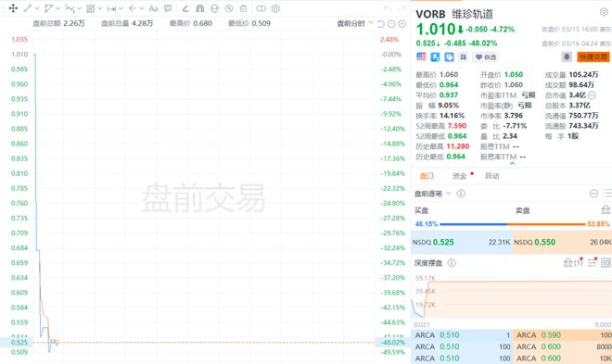Select the Fibonacci retracement tool
Viewport: 612px width, 364px height.
tap(91, 8)
